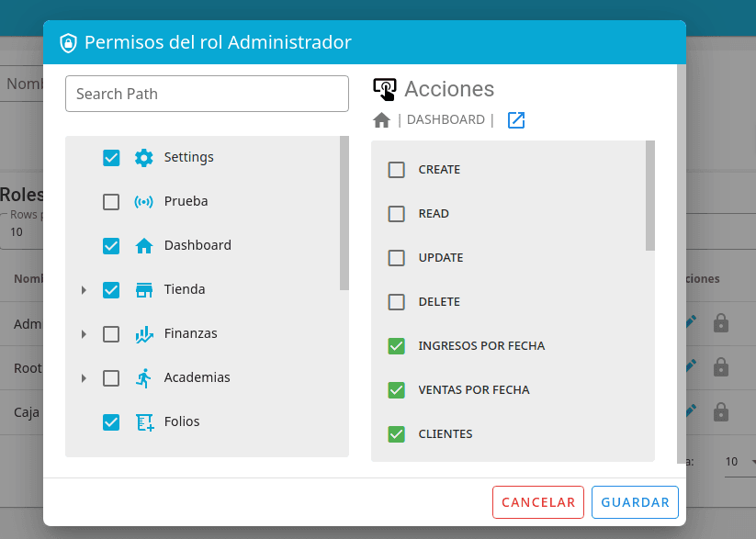Image resolution: width=756 pixels, height=539 pixels.
Task: Click the path tree scrollbar
Action: 344,213
